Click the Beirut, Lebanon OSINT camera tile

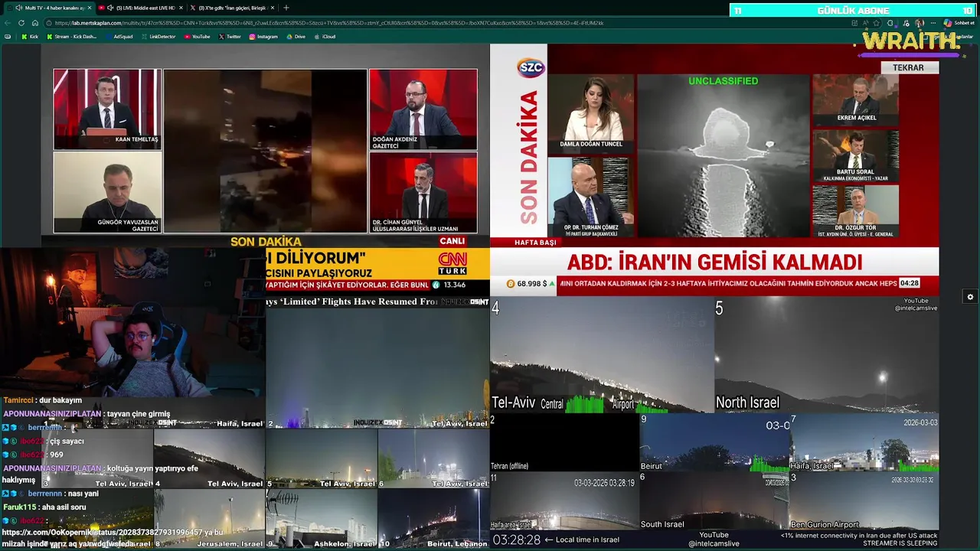433,519
